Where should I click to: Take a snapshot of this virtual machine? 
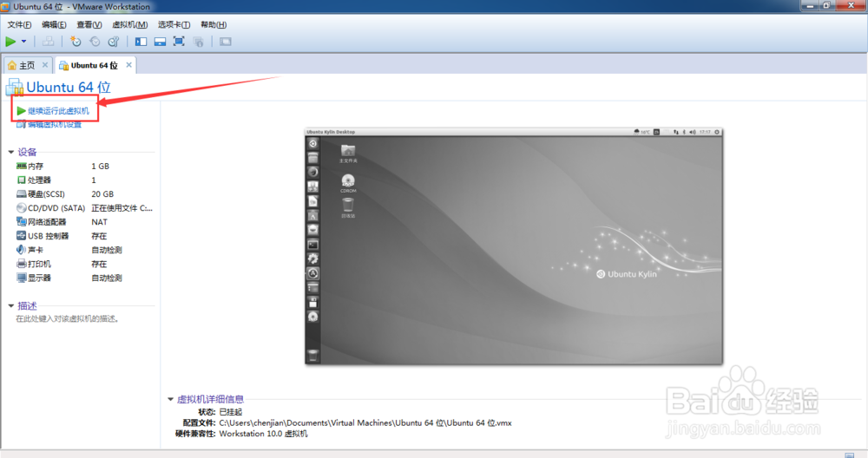pos(76,42)
